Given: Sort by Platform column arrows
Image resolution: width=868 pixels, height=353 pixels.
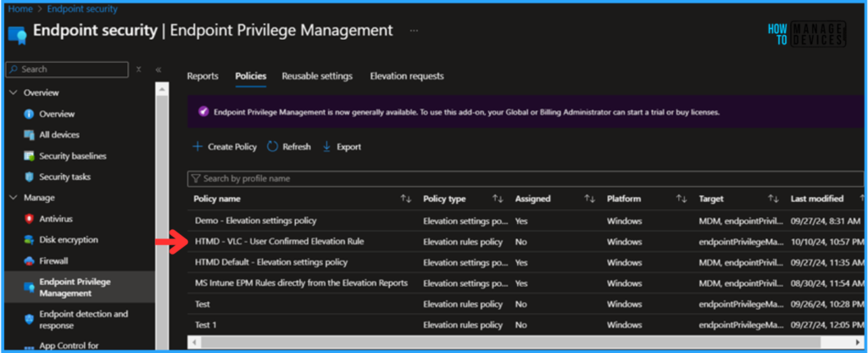Looking at the screenshot, I should pos(682,199).
